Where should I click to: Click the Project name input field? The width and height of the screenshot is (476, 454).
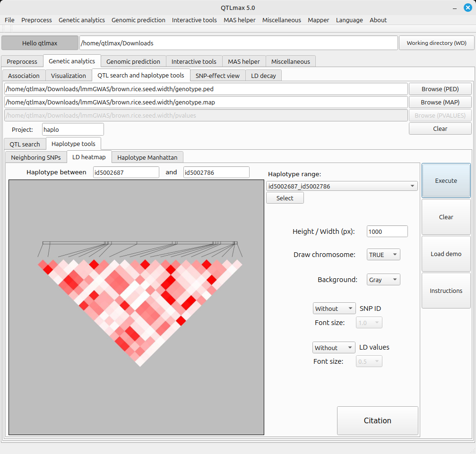point(73,129)
